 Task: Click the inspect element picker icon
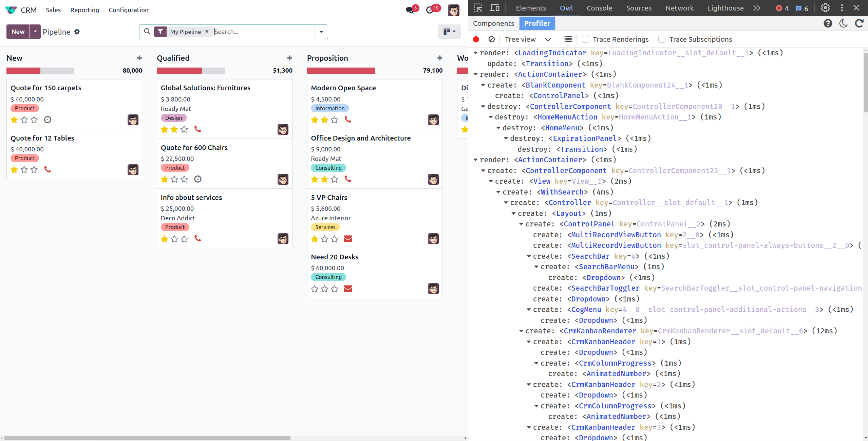[x=478, y=8]
